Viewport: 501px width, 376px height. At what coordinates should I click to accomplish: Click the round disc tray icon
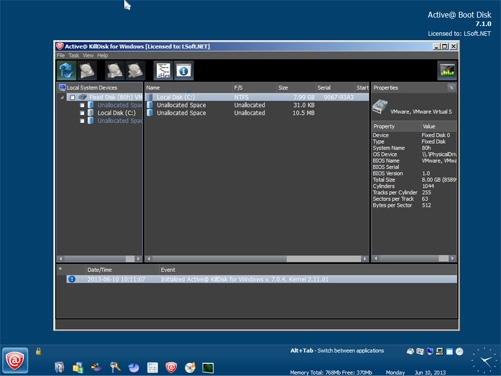click(459, 351)
